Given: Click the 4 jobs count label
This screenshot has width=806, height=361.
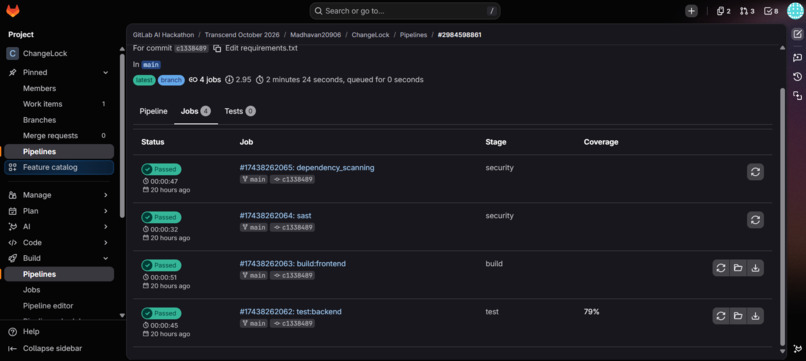Looking at the screenshot, I should [205, 80].
